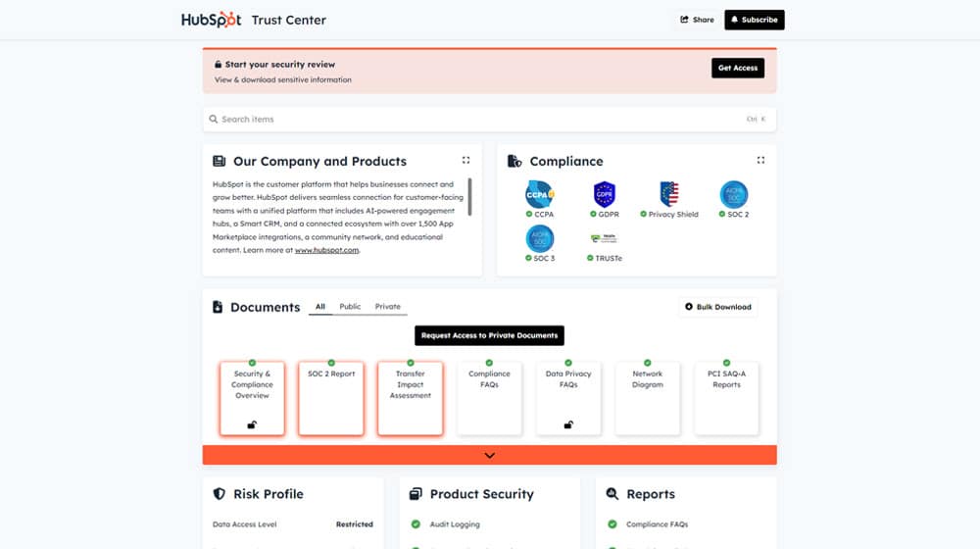The image size is (980, 549).
Task: Open the Privacy Shield badge
Action: coord(669,199)
